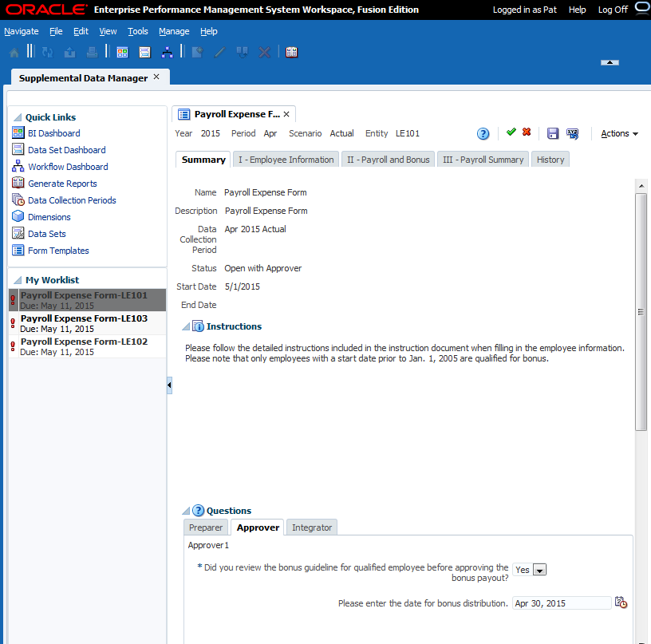Click the New toolbar icon with star
The width and height of the screenshot is (651, 644).
[x=198, y=53]
